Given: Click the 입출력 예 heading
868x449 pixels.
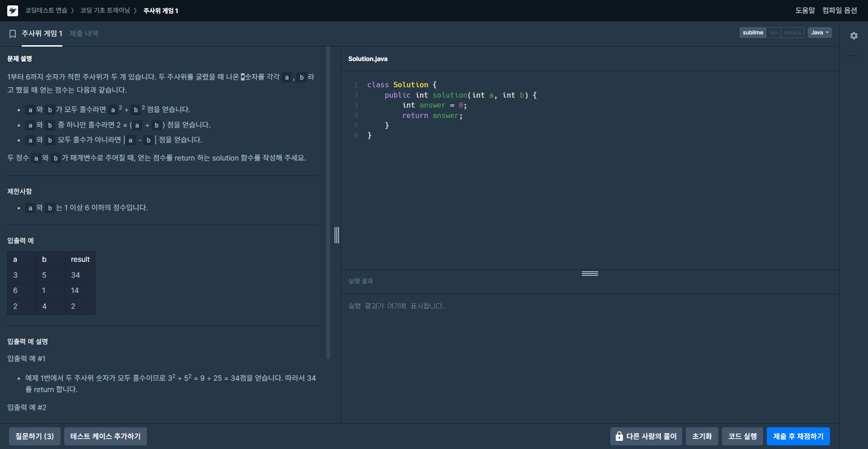Looking at the screenshot, I should click(20, 241).
